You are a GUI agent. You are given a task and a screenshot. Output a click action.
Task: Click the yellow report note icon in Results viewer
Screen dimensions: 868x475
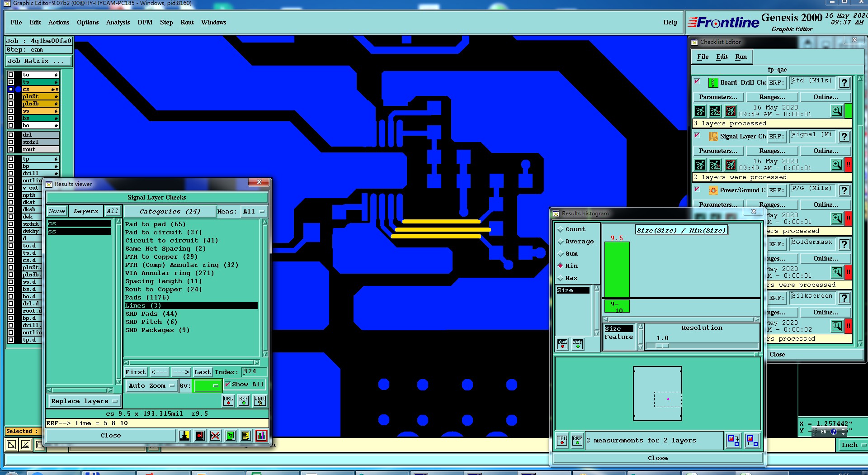246,436
